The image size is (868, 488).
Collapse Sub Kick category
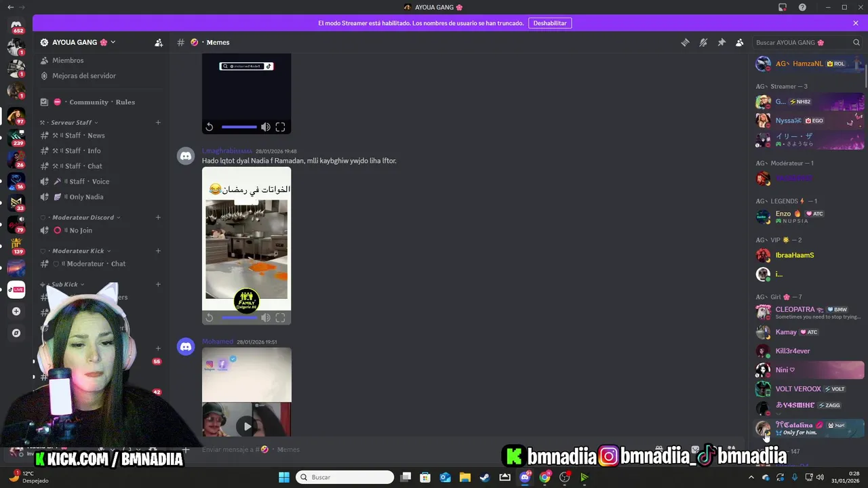coord(62,285)
